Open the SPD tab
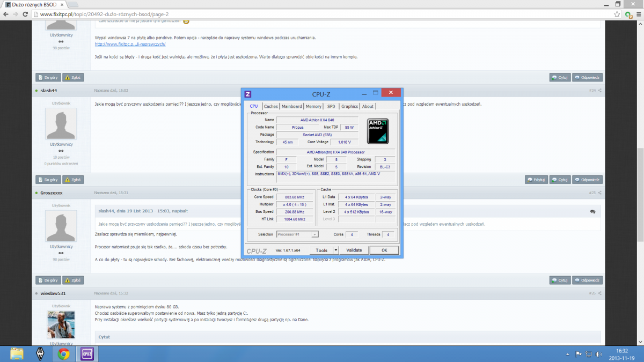 [x=331, y=106]
